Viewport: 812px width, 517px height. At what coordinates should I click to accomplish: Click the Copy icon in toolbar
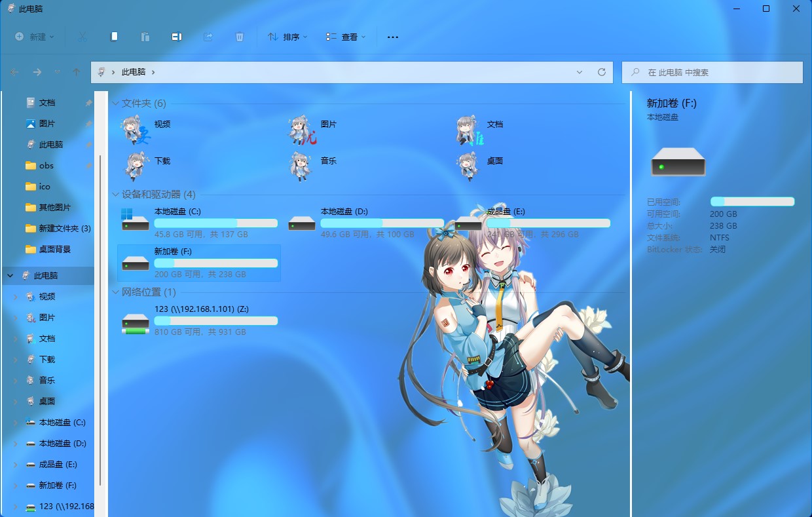click(114, 37)
